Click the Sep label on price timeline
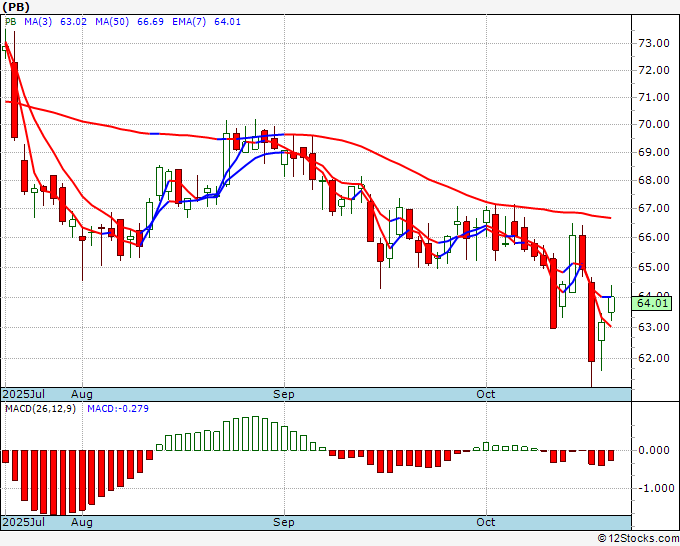Image resolution: width=680 pixels, height=546 pixels. click(x=284, y=394)
